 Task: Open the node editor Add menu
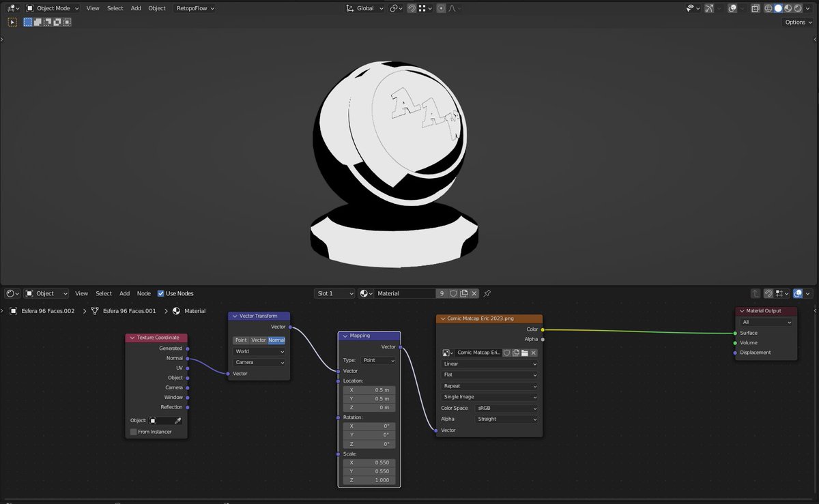tap(124, 293)
